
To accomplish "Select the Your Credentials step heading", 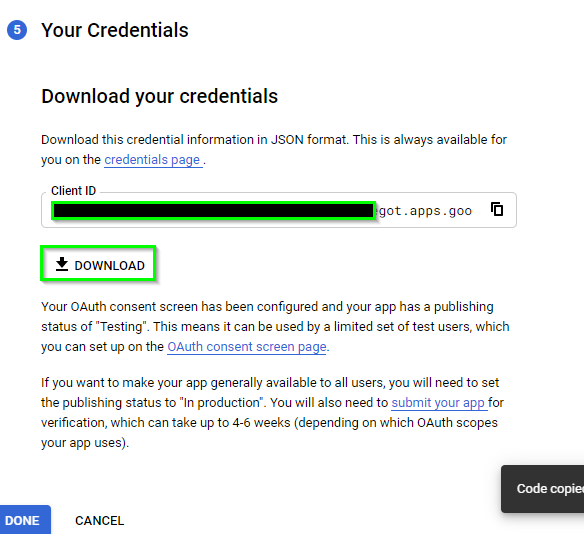I will pos(115,30).
